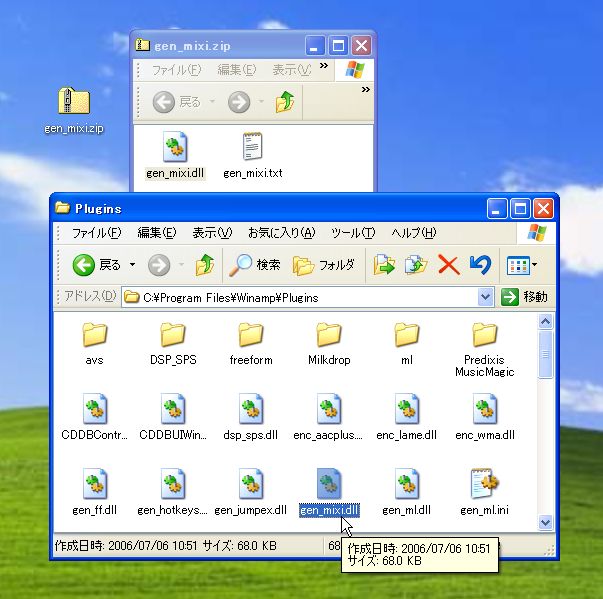The width and height of the screenshot is (603, 599).
Task: Click grey Forward arrow in Plugins toolbar
Action: point(159,265)
